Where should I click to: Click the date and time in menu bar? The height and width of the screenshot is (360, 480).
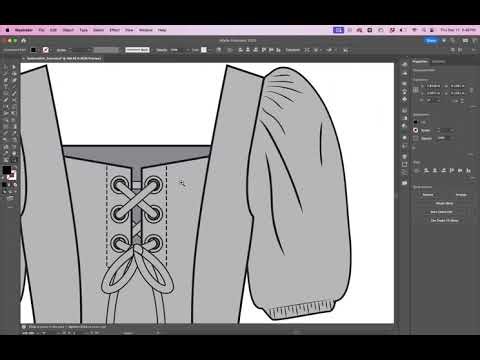pos(458,30)
